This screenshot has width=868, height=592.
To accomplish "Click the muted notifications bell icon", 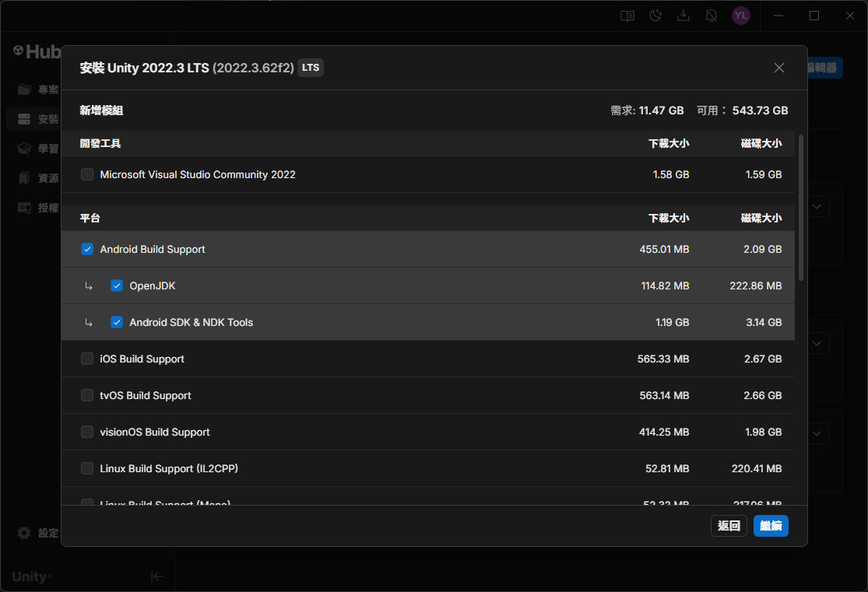I will click(x=711, y=16).
